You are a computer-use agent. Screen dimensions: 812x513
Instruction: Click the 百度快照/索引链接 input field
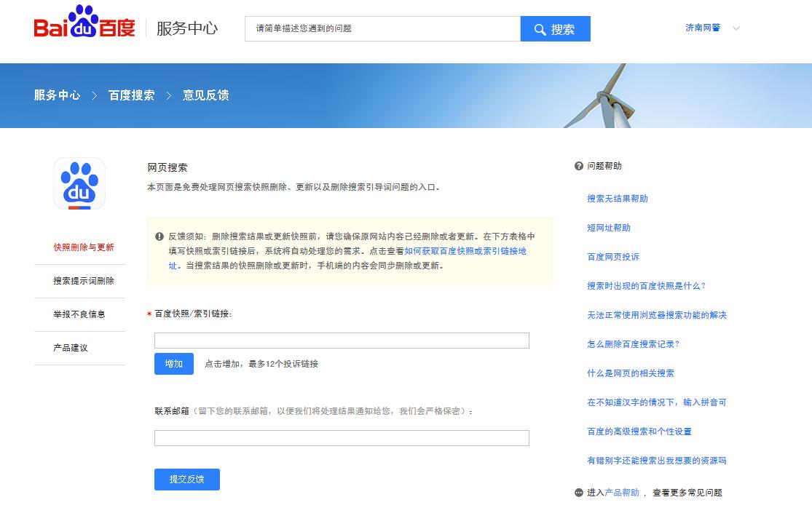pos(342,340)
